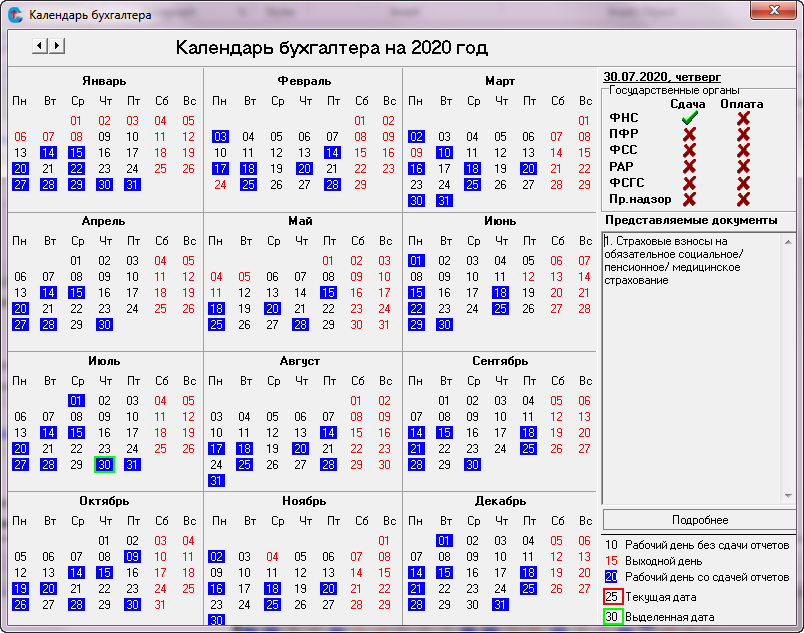Image resolution: width=804 pixels, height=633 pixels.
Task: Select November 25 reporting date
Action: [272, 604]
